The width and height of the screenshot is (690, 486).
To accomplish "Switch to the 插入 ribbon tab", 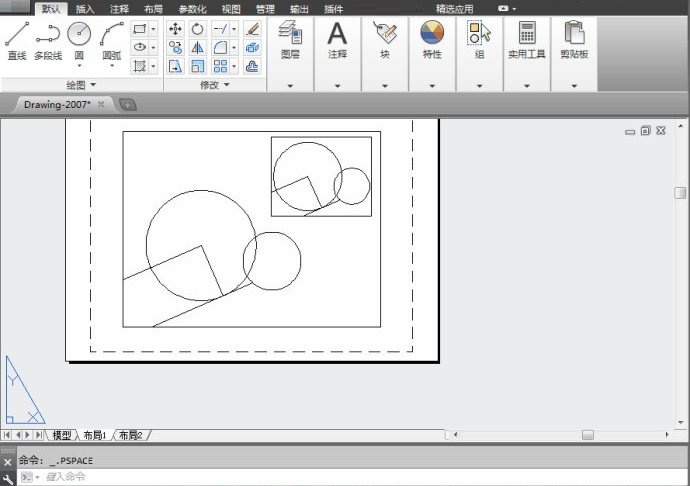I will 85,8.
